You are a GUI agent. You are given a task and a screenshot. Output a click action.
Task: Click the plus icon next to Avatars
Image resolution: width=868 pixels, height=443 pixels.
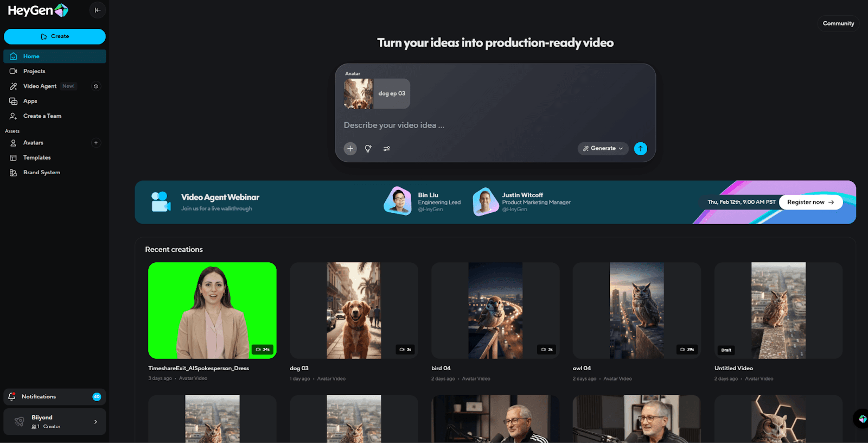point(96,143)
